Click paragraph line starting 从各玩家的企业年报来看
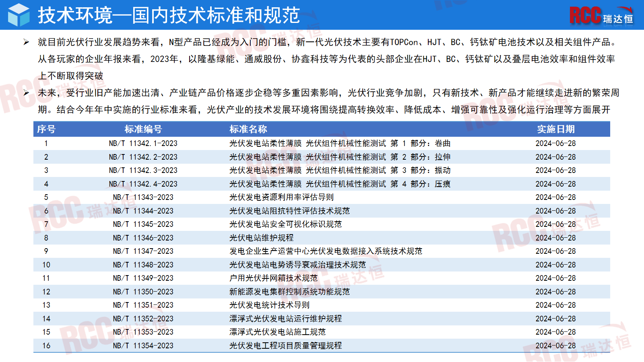Image resolution: width=644 pixels, height=362 pixels. pos(326,59)
